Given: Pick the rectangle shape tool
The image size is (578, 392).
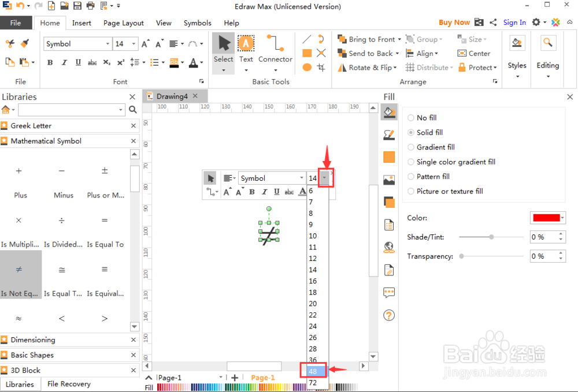Looking at the screenshot, I should coord(307,53).
